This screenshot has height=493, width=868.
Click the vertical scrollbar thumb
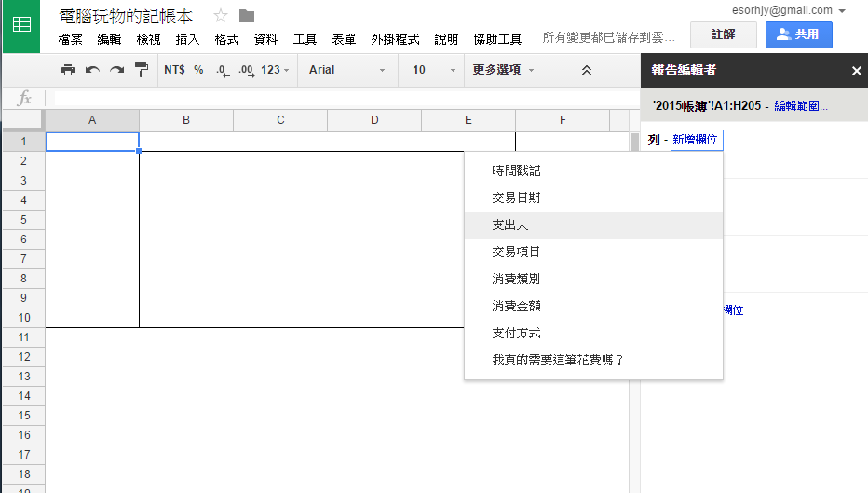[x=634, y=142]
